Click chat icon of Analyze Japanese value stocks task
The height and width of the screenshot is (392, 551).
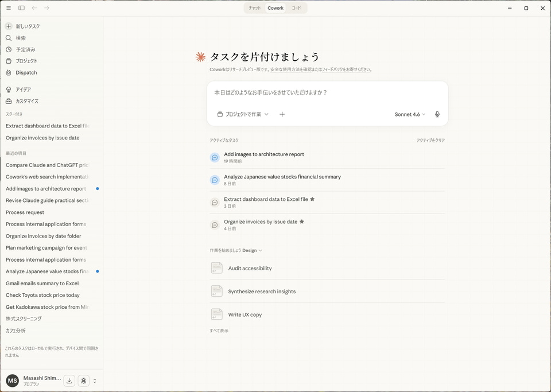pyautogui.click(x=215, y=180)
